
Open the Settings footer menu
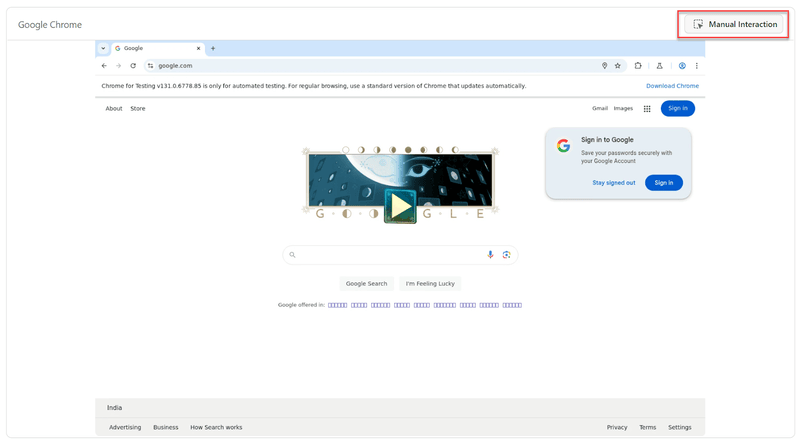point(680,428)
